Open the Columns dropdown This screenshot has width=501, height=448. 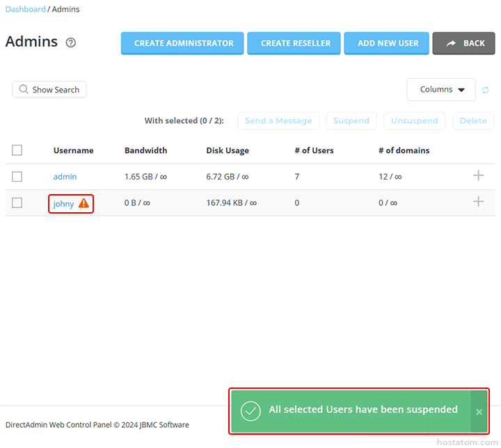coord(441,90)
